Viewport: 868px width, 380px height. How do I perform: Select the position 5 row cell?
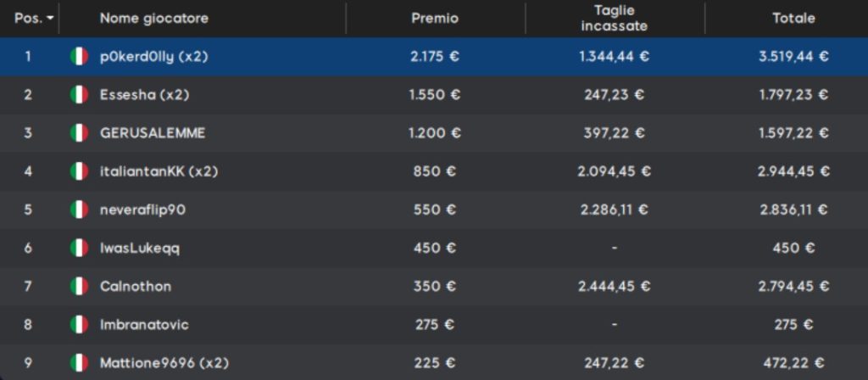click(28, 210)
